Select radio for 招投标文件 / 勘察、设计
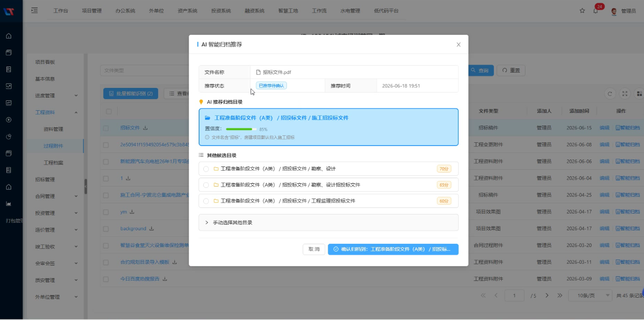 click(x=206, y=169)
